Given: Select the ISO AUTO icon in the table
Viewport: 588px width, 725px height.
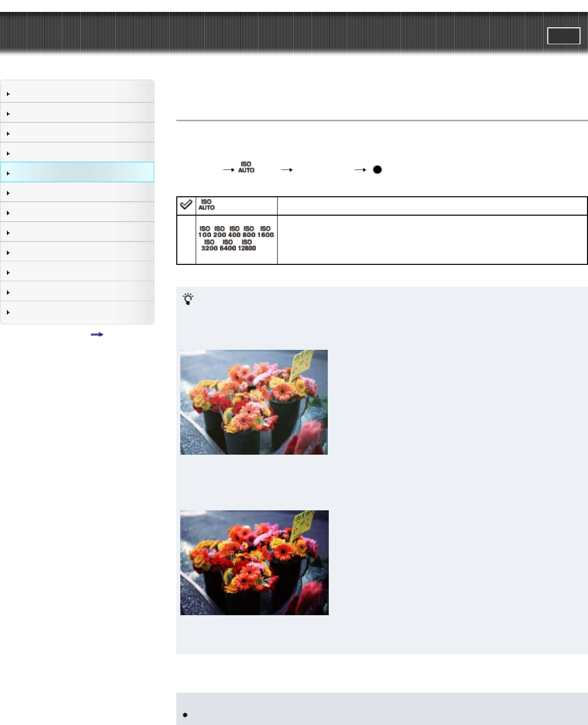Looking at the screenshot, I should coord(207,205).
